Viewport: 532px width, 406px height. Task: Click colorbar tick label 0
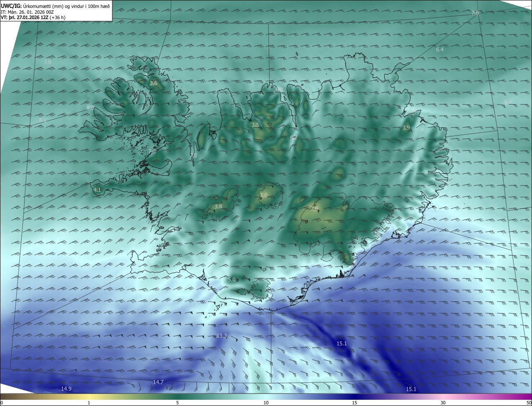tap(1, 403)
